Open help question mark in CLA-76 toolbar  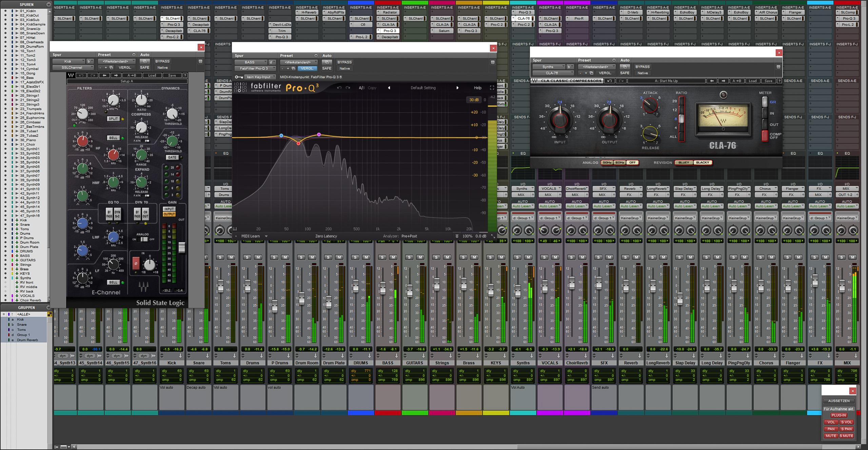779,81
